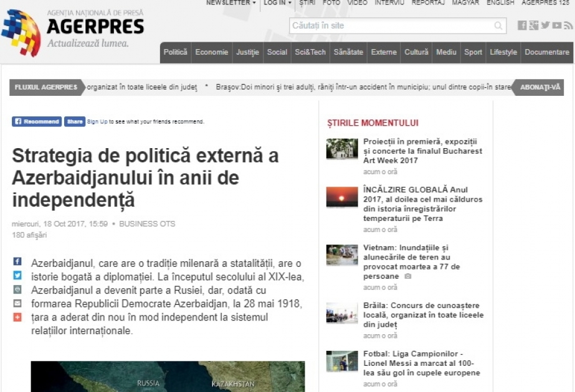575x392 pixels.
Task: Open the YouTube icon in header
Action: (557, 26)
